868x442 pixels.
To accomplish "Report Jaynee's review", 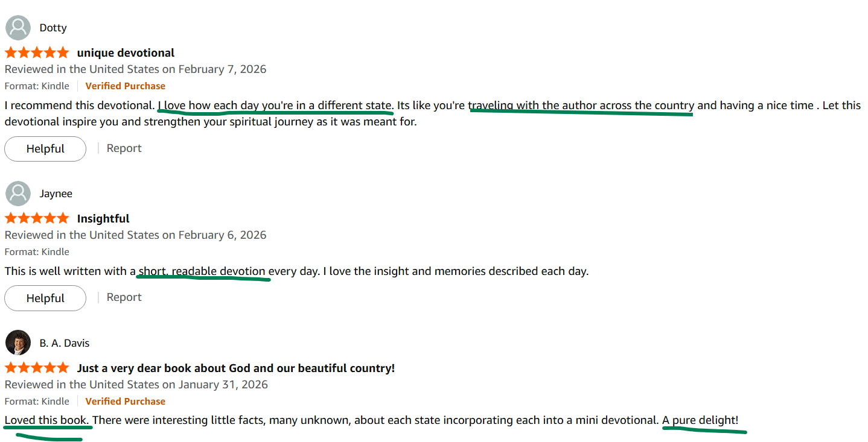I will click(x=124, y=297).
